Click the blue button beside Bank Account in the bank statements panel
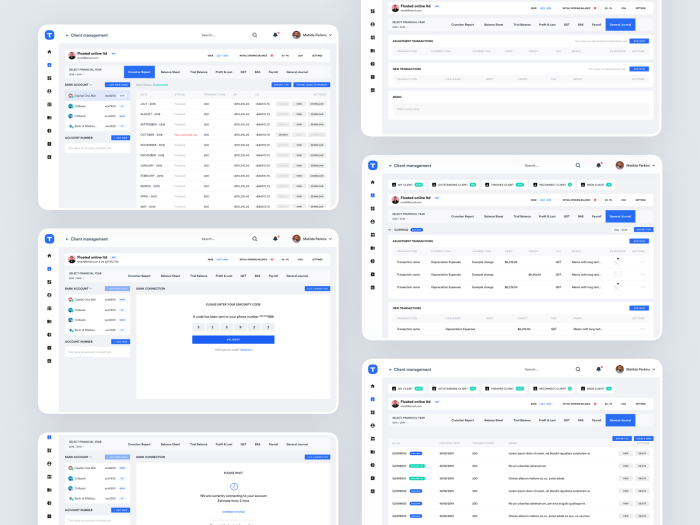Screen dimensions: 700x525 [117, 85]
